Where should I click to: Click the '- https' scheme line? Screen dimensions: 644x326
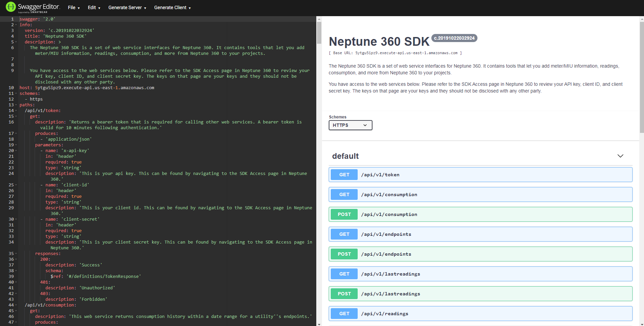point(34,99)
